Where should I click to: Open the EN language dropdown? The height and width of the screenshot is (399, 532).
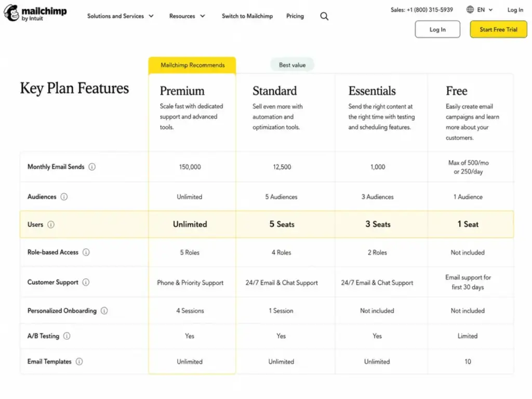(485, 10)
